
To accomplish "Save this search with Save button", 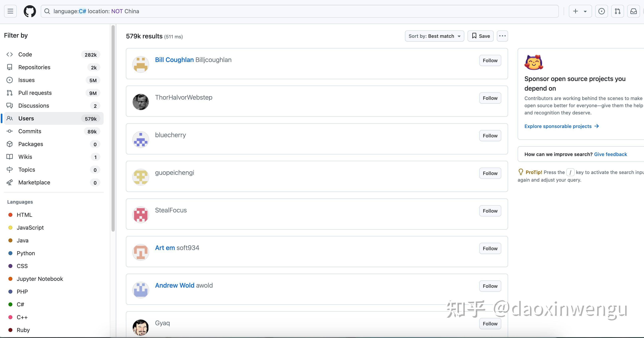I will pyautogui.click(x=481, y=36).
